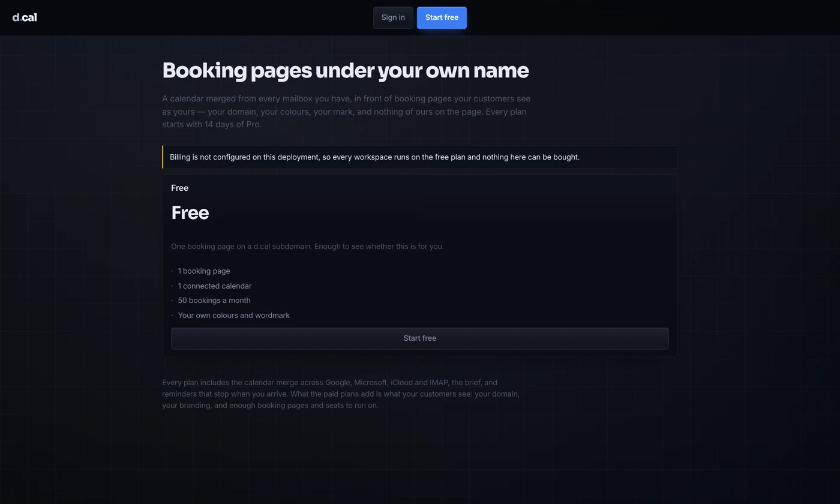Click the blue Start free header button
This screenshot has width=840, height=504.
[442, 17]
